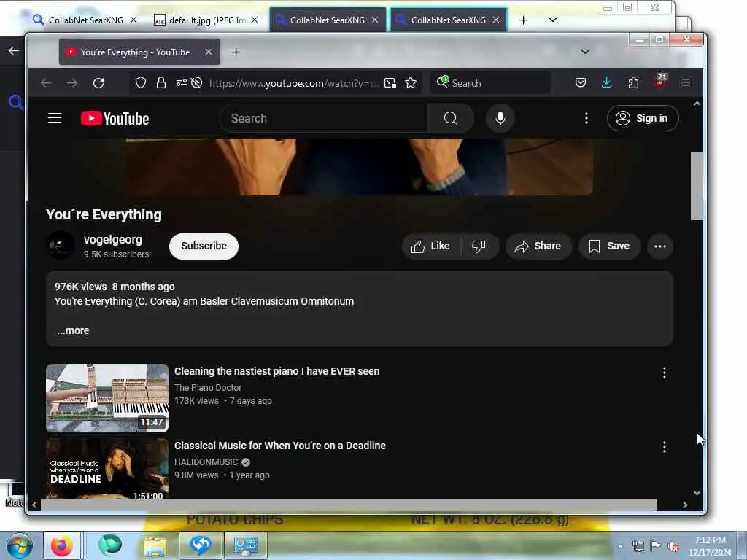The width and height of the screenshot is (747, 560).
Task: Focus the YouTube Search input field
Action: click(324, 118)
